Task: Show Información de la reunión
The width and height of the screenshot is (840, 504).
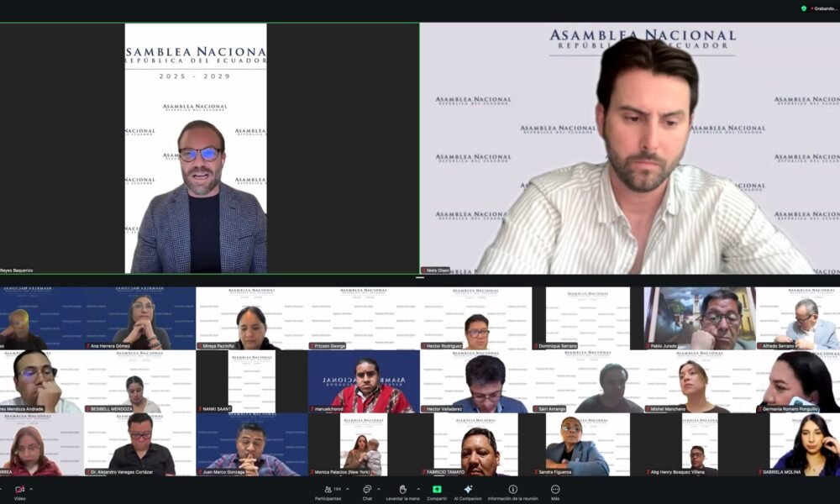Action: (512, 490)
